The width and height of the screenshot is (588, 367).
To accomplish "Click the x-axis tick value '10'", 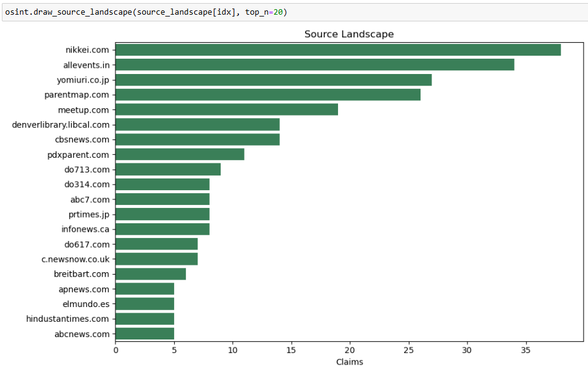I will tap(232, 350).
